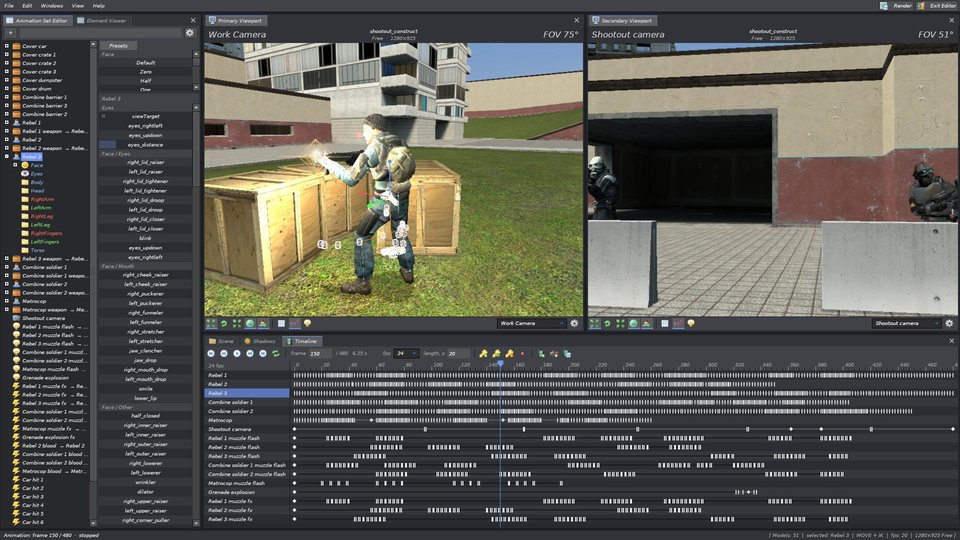Click the Render button
Screen dimensions: 960x540
tap(896, 6)
